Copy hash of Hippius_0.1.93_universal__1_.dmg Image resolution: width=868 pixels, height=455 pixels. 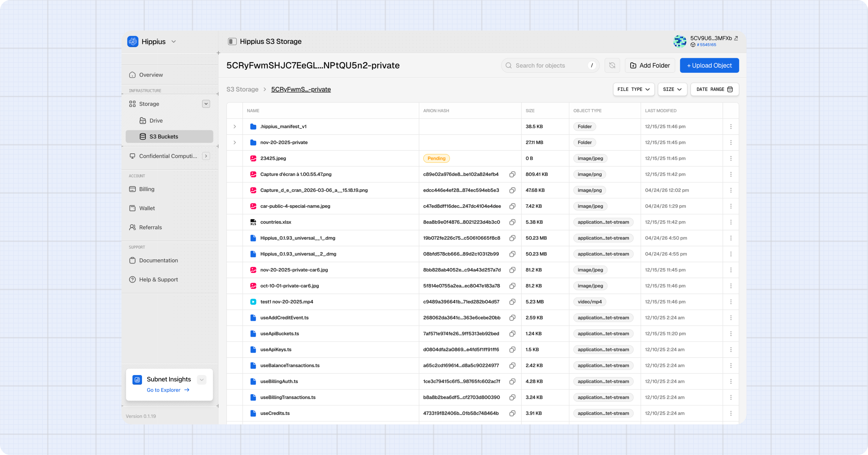pos(512,238)
